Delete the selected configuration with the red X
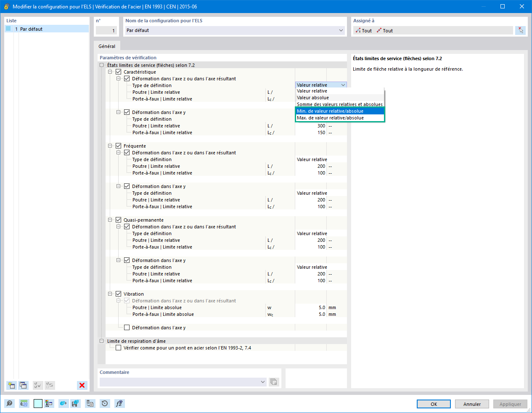The width and height of the screenshot is (532, 413). [x=82, y=385]
